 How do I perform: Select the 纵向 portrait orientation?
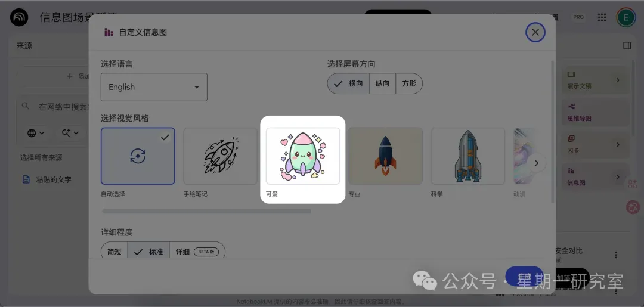(382, 83)
